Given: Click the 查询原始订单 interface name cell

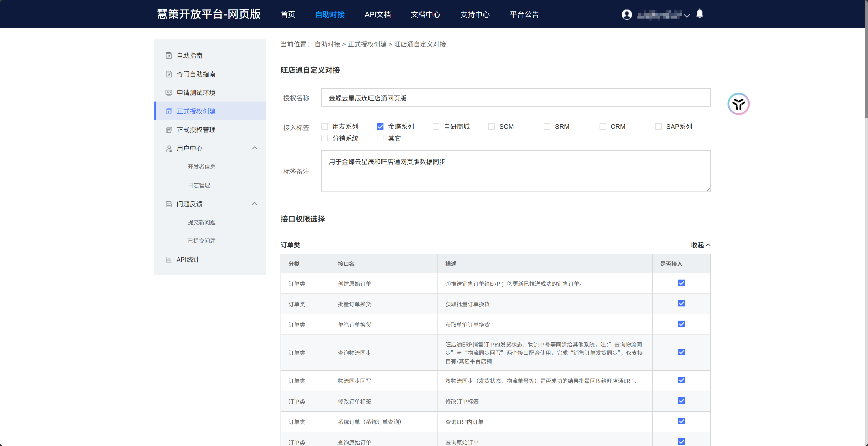Looking at the screenshot, I should pos(384,440).
